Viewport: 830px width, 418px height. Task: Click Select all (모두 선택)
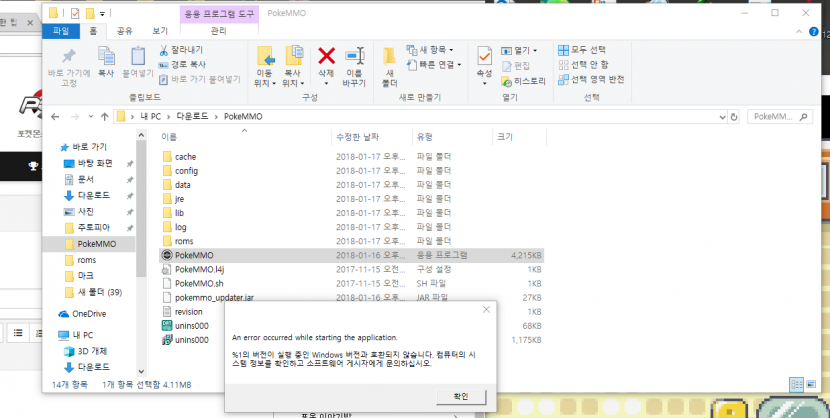[582, 50]
